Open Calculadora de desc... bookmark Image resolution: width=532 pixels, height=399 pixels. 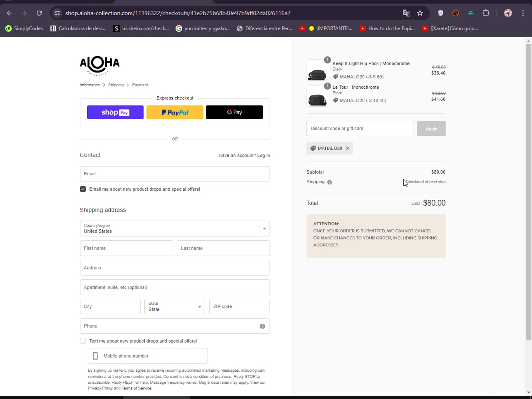pyautogui.click(x=78, y=28)
